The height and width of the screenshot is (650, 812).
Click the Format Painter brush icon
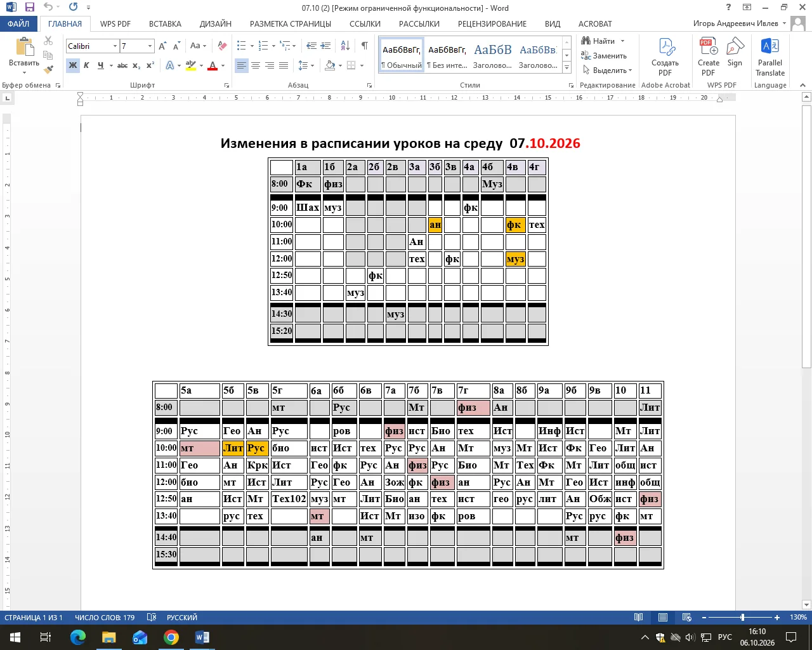pos(49,69)
